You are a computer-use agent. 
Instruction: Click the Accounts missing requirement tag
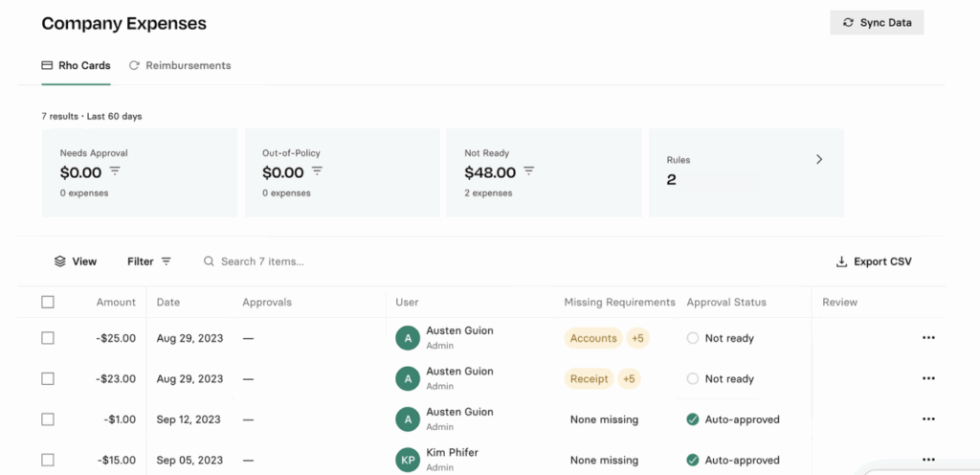coord(593,338)
